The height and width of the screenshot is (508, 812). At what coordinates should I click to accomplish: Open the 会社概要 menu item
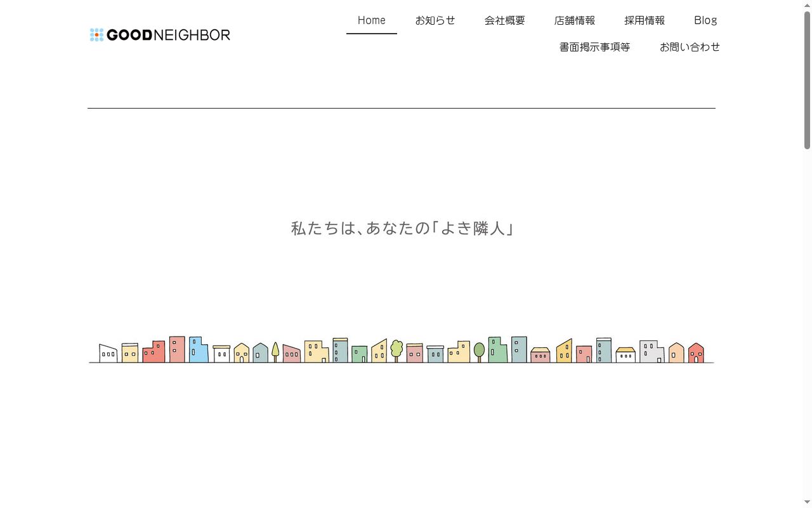click(x=505, y=20)
